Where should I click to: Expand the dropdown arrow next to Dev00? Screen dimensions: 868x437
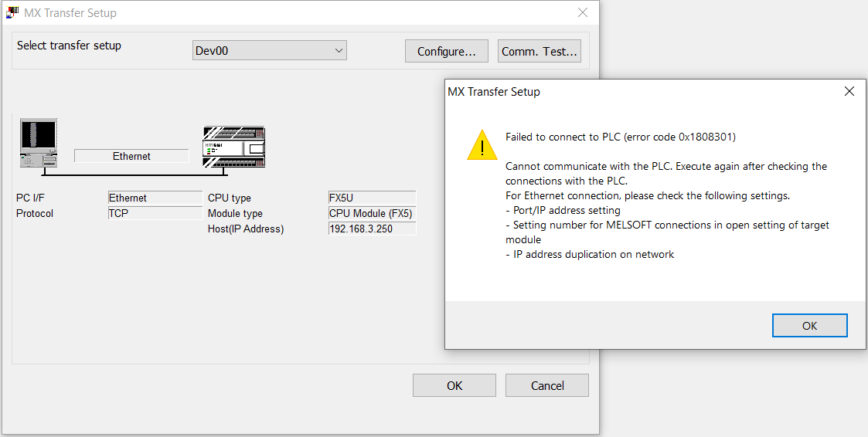pos(339,51)
